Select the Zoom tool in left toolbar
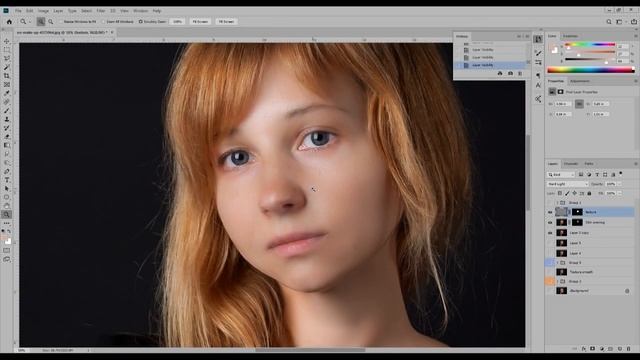 [x=7, y=215]
